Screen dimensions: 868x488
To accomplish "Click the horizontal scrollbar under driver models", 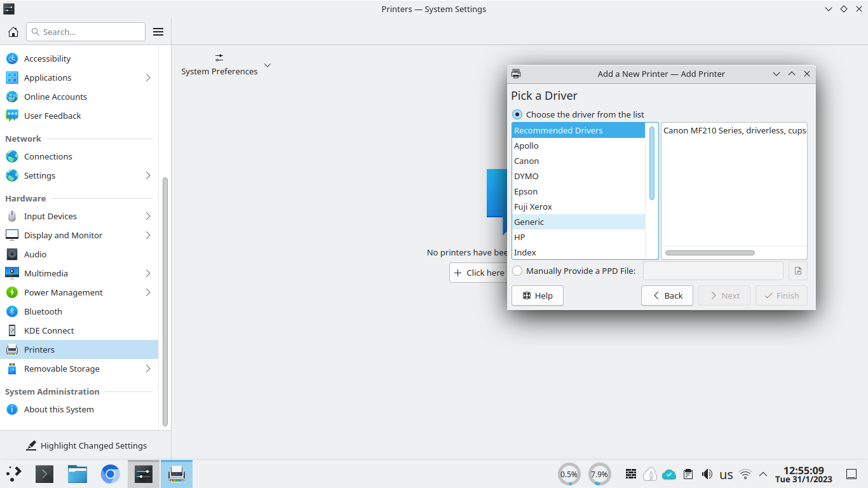I will [709, 253].
